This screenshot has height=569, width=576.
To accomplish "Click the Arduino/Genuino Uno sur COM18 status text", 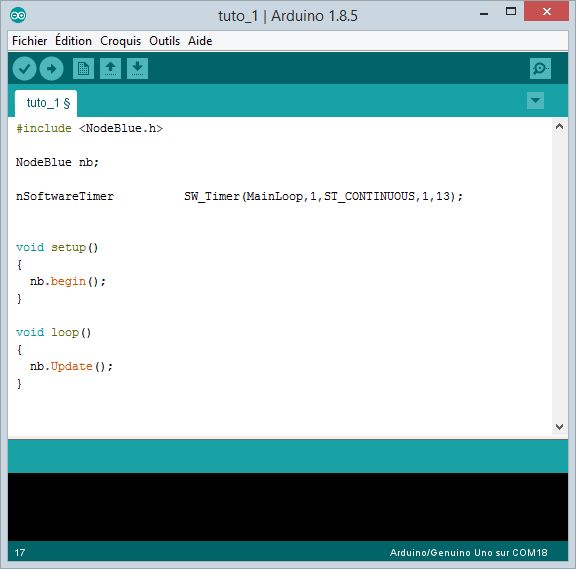I will pyautogui.click(x=468, y=553).
